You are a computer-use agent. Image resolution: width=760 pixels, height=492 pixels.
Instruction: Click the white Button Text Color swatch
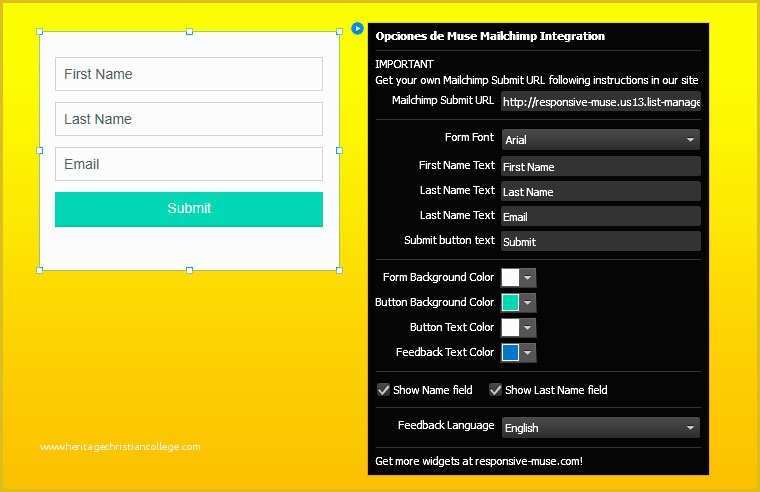[x=510, y=328]
